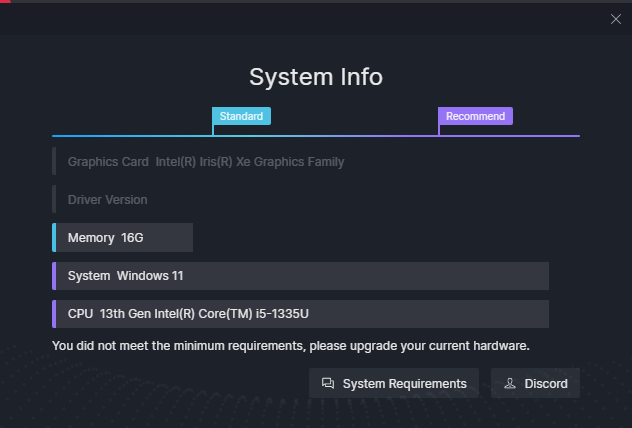Screen dimensions: 632x428
Task: Click the purple indicator on System row
Action: (54, 276)
